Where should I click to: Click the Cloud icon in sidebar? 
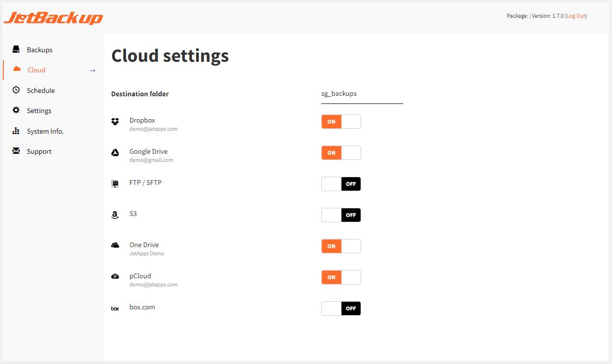[x=17, y=69]
